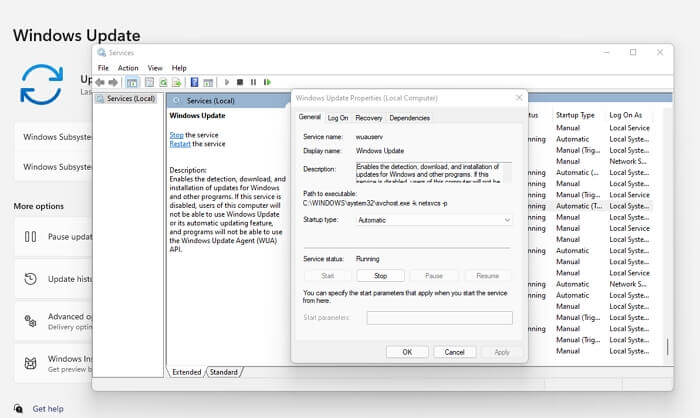The image size is (700, 418).
Task: Switch to the Log On tab
Action: click(338, 118)
